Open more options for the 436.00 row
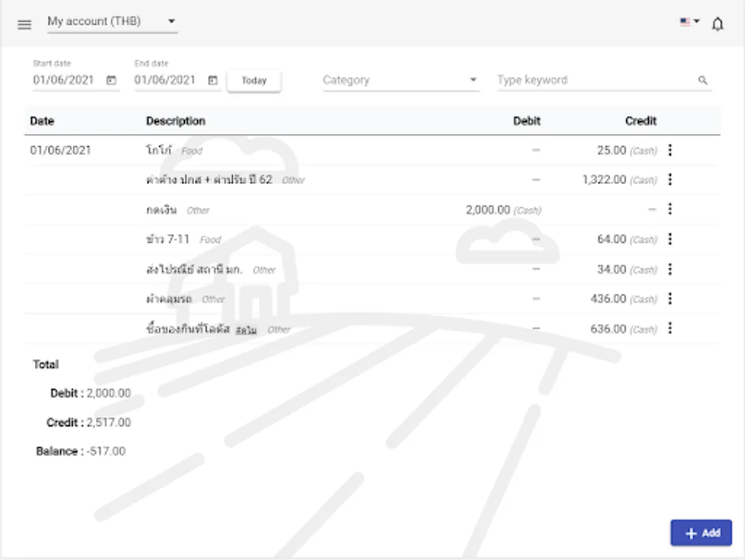The image size is (745, 560). tap(670, 299)
